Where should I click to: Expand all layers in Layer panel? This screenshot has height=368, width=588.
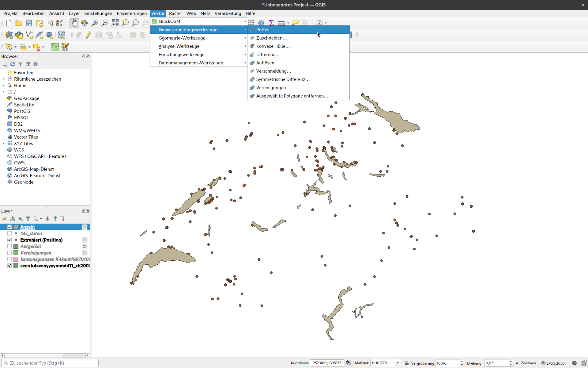[47, 219]
